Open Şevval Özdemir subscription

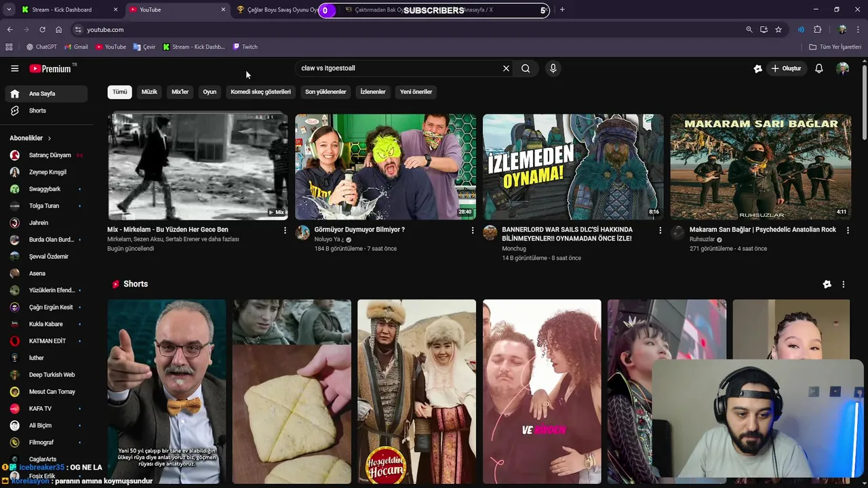pos(46,257)
